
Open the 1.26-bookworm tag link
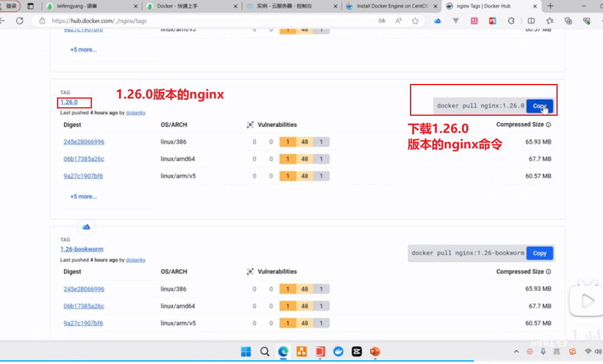point(82,249)
